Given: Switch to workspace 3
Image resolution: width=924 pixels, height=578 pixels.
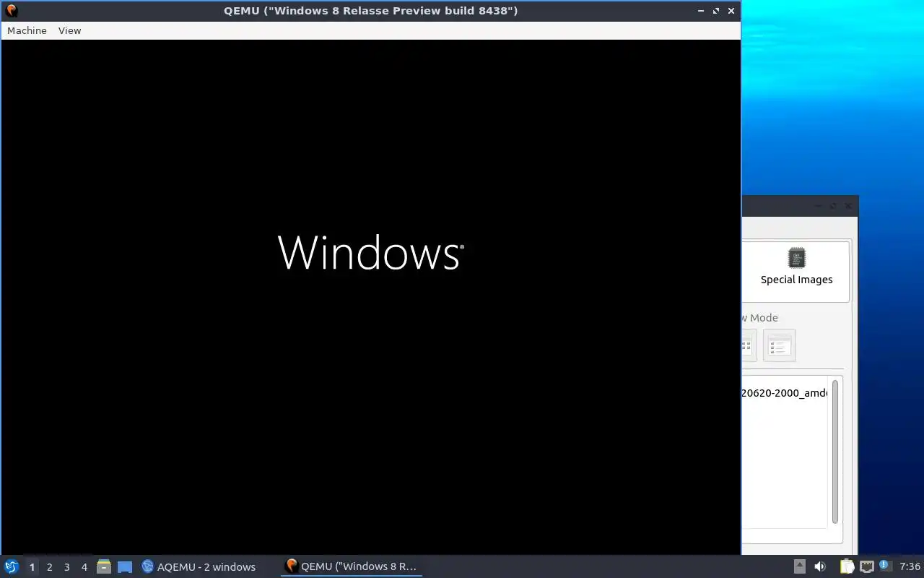Looking at the screenshot, I should point(66,567).
